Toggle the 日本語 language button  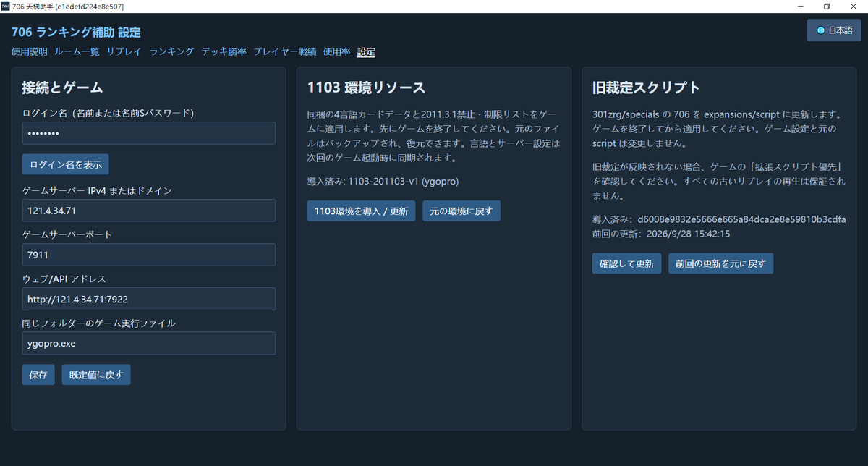tap(834, 30)
